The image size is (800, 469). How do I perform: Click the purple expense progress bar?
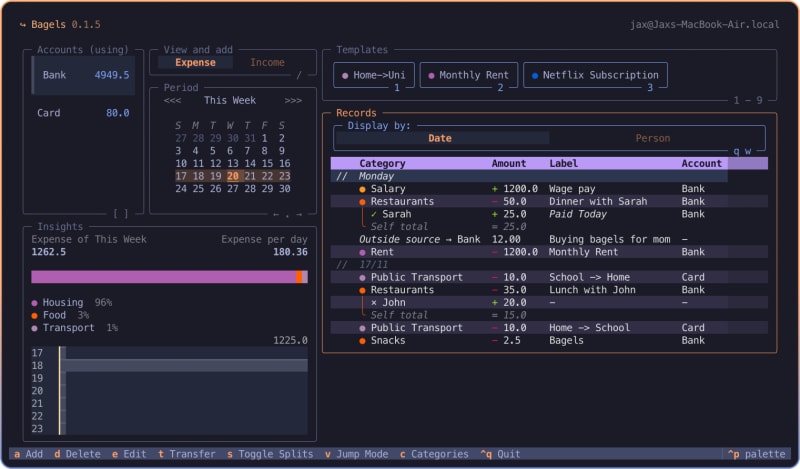click(x=162, y=277)
